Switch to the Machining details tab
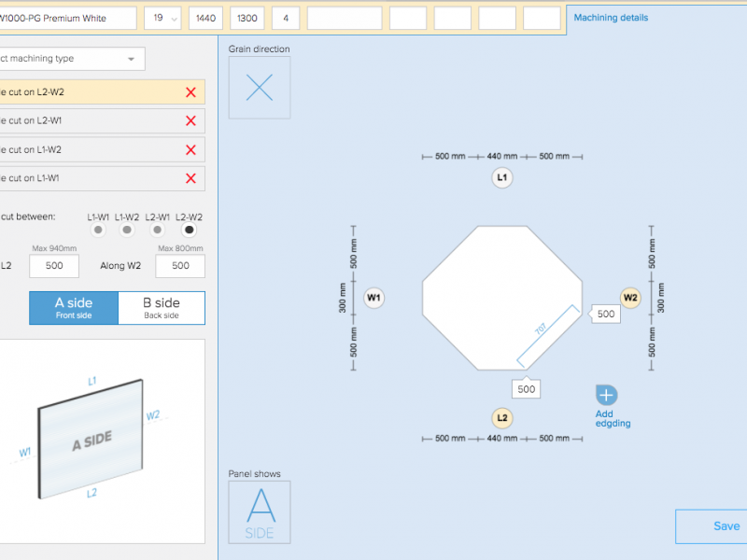The height and width of the screenshot is (560, 747). (x=611, y=18)
